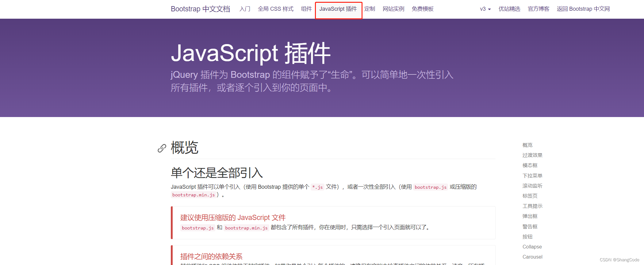Jump to 按钮 in the sidebar
The image size is (644, 265).
coord(527,237)
